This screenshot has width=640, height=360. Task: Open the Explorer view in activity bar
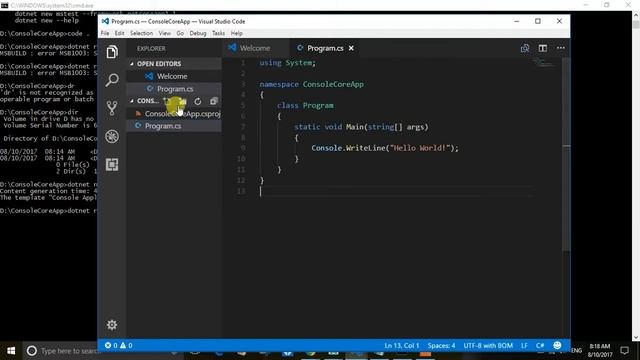point(112,52)
